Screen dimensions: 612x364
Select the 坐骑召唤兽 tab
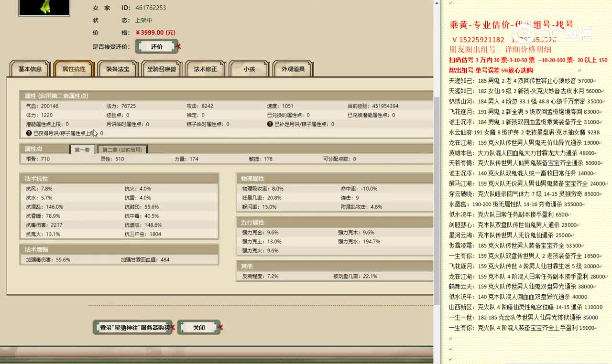click(161, 69)
